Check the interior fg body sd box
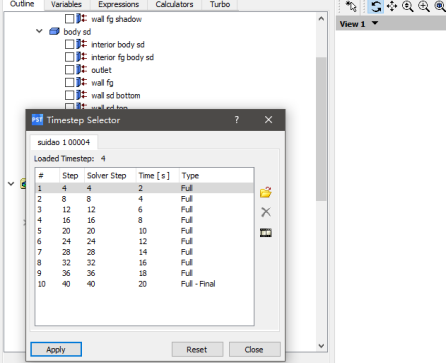The image size is (447, 363). click(69, 57)
